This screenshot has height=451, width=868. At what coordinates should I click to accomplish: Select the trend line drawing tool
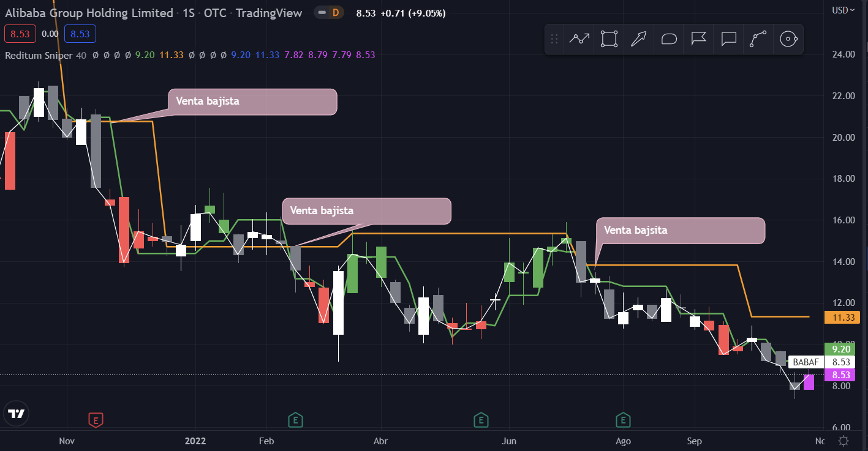579,39
